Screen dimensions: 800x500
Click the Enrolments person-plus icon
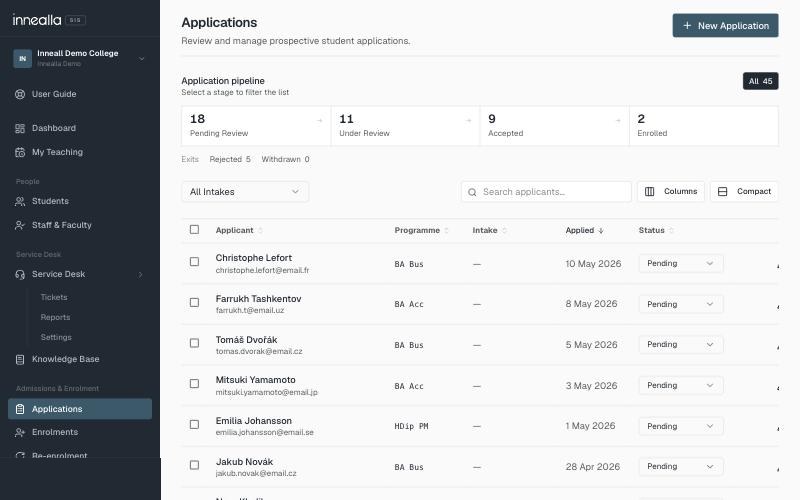pos(20,433)
